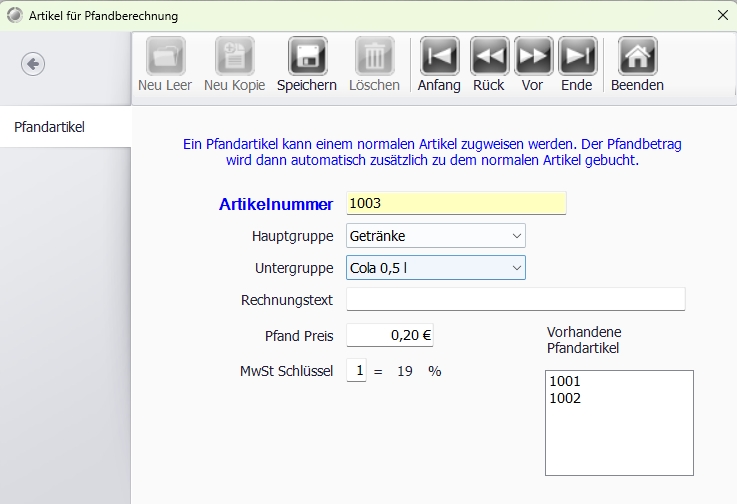Jump to first record with Anfang
This screenshot has width=737, height=504.
click(439, 56)
